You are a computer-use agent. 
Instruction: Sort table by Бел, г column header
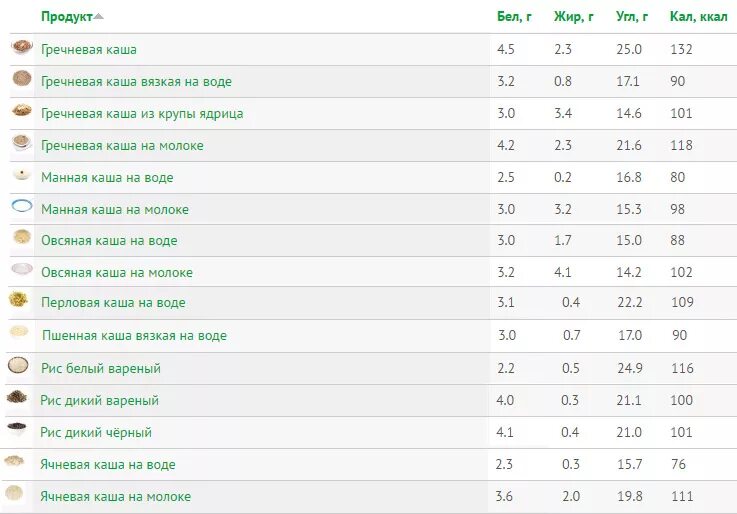514,16
